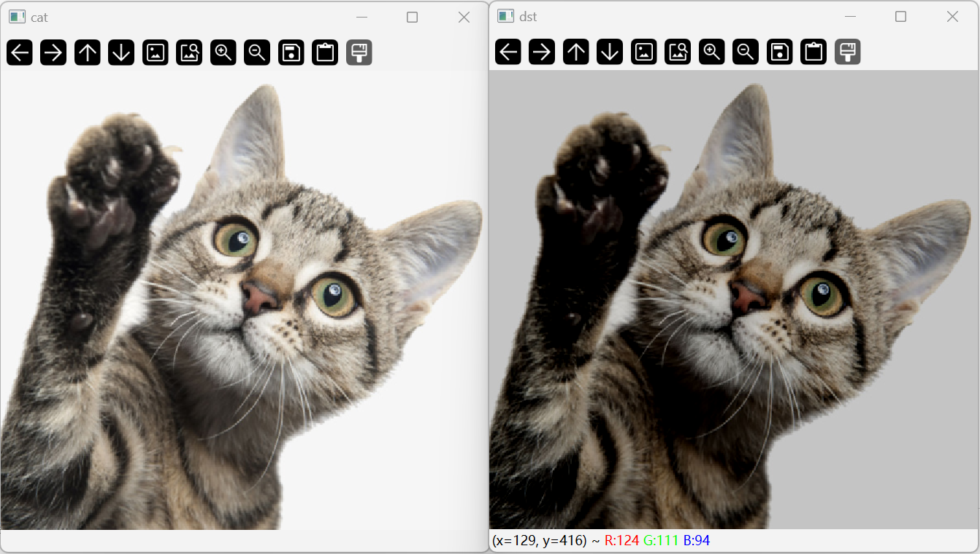Copy cat window image to clipboard
Screen dimensions: 980x554
(x=325, y=53)
